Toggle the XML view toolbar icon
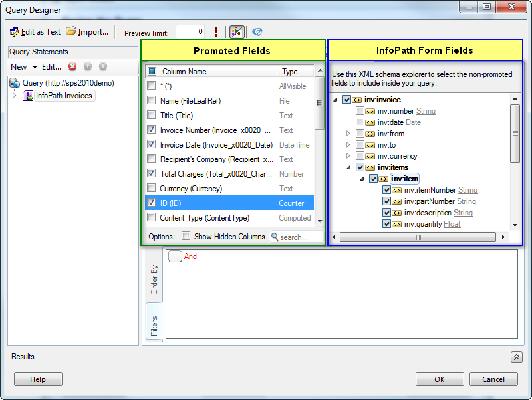Image resolution: width=532 pixels, height=400 pixels. 236,32
